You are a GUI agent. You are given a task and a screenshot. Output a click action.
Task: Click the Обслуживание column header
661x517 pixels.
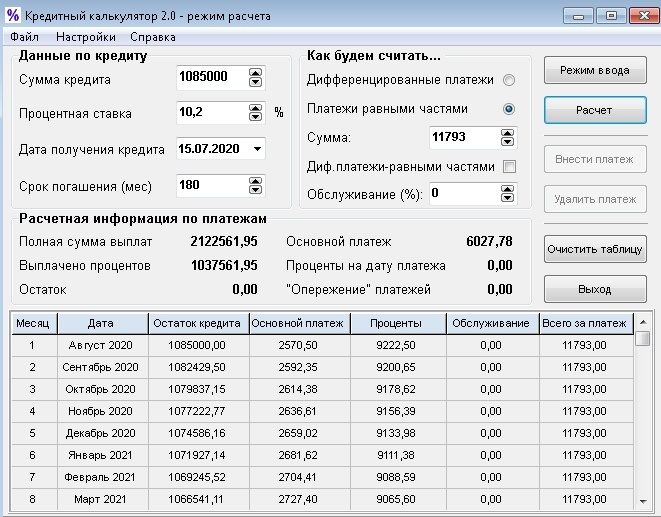pyautogui.click(x=492, y=323)
